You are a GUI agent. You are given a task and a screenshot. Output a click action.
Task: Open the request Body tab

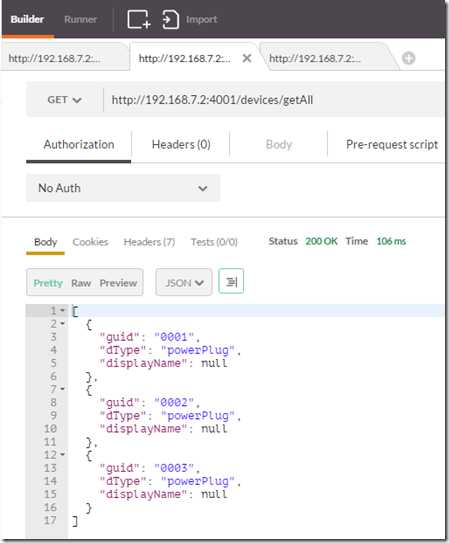(279, 144)
